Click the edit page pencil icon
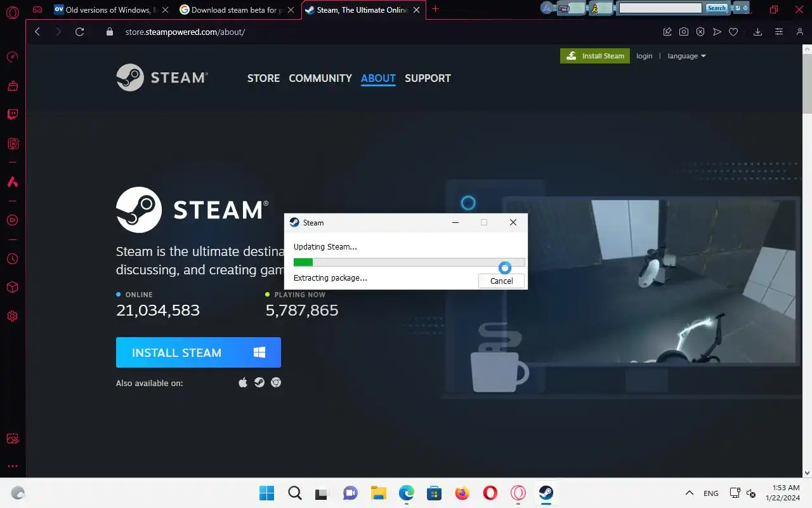The width and height of the screenshot is (812, 508). (667, 32)
